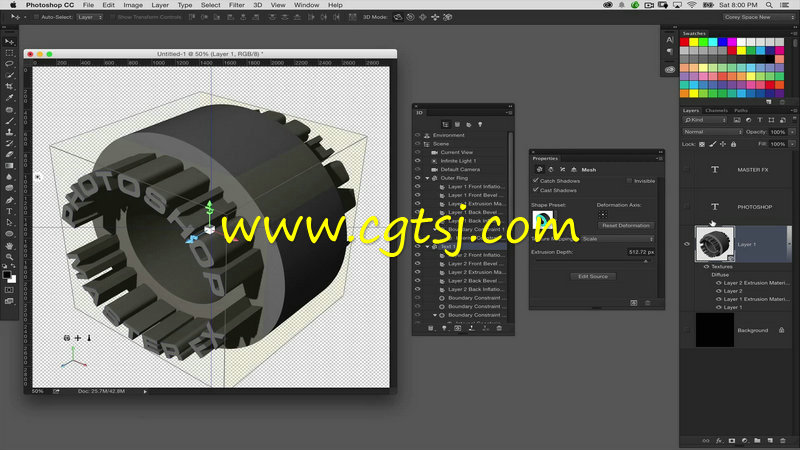Image resolution: width=800 pixels, height=450 pixels.
Task: Select the Move tool in the toolbox
Action: coord(9,42)
